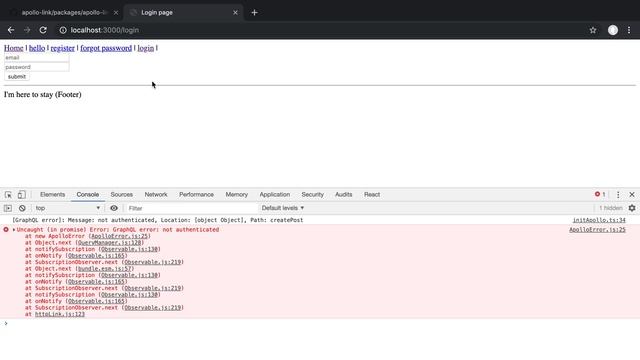Open the JavaScript context 'top' dropdown
Image resolution: width=640 pixels, height=360 pixels.
[67, 208]
